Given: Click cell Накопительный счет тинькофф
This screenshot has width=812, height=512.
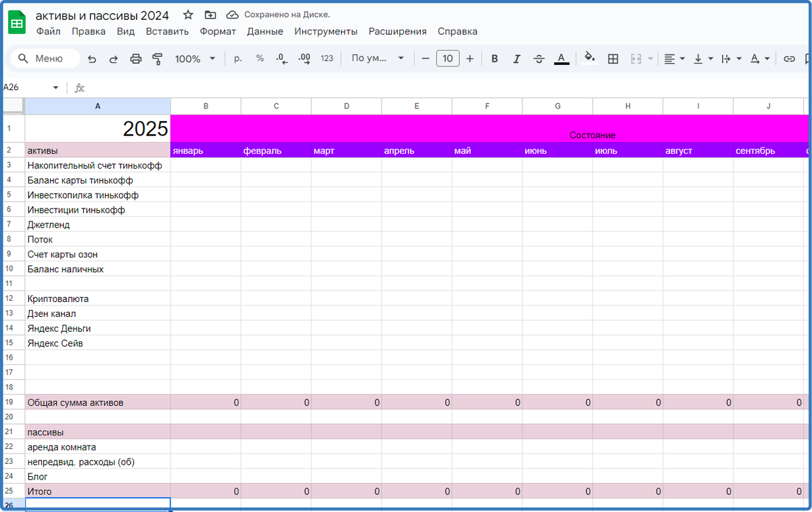Looking at the screenshot, I should click(97, 165).
